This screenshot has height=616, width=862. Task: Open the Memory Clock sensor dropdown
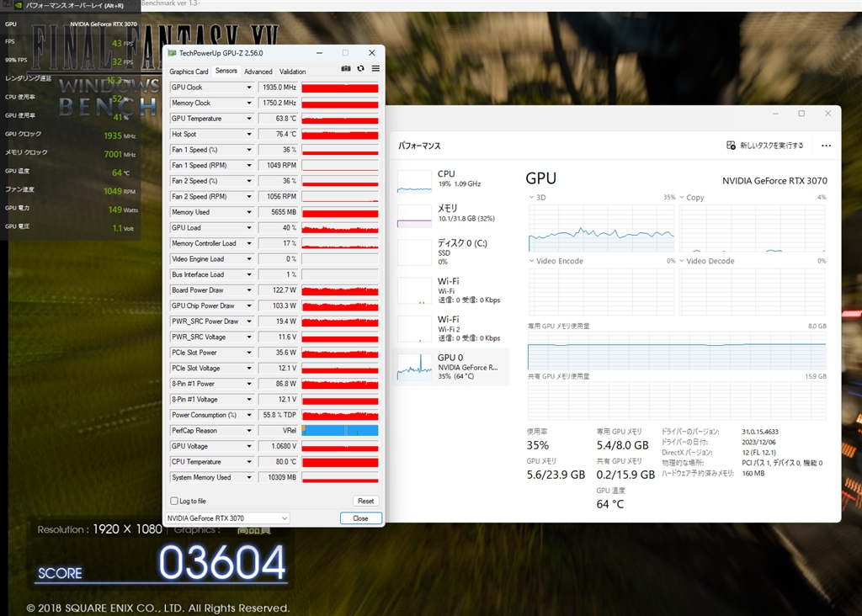(249, 103)
